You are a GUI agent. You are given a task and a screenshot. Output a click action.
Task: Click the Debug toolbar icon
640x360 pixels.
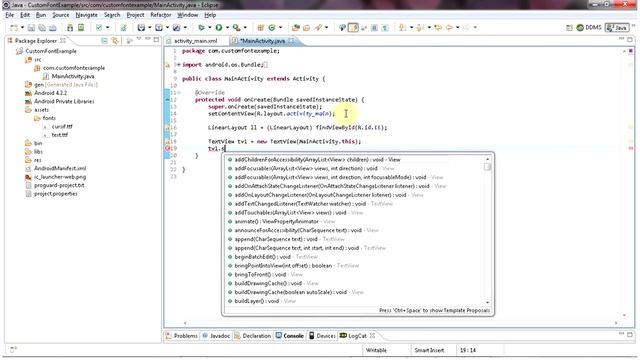201,28
